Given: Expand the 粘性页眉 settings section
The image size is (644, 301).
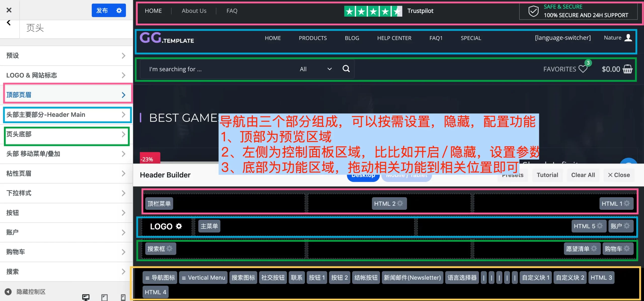Looking at the screenshot, I should coord(66,173).
